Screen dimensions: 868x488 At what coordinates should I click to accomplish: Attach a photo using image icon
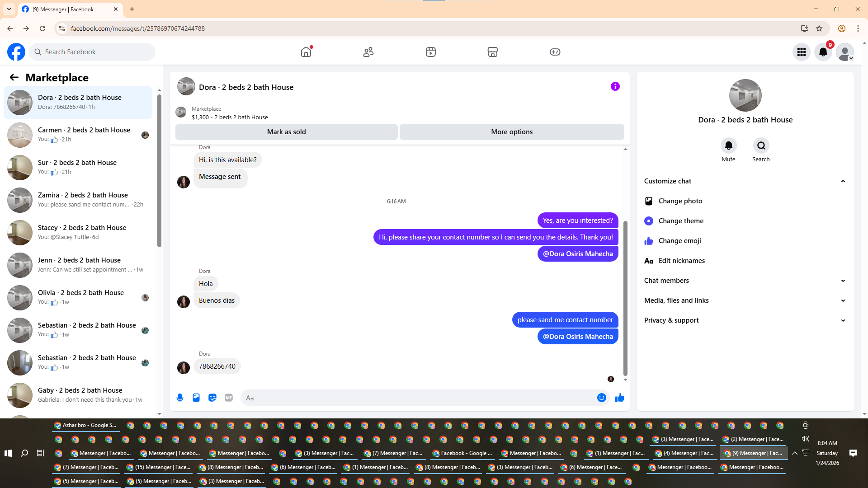click(x=196, y=398)
